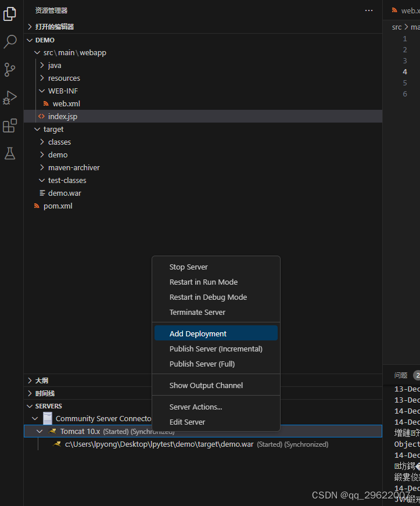Select the deployed demo.war path row

[203, 444]
